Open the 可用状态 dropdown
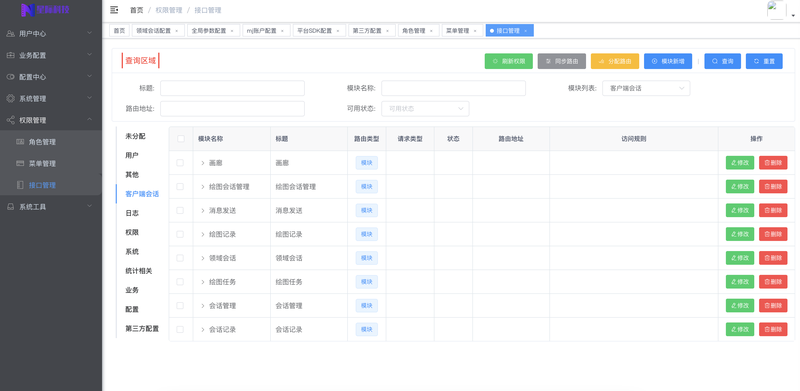 tap(425, 109)
